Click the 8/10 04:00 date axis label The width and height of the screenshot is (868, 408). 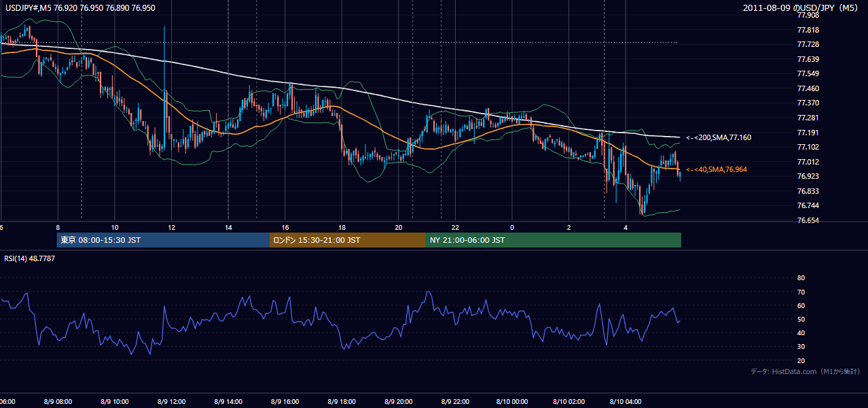pyautogui.click(x=626, y=401)
